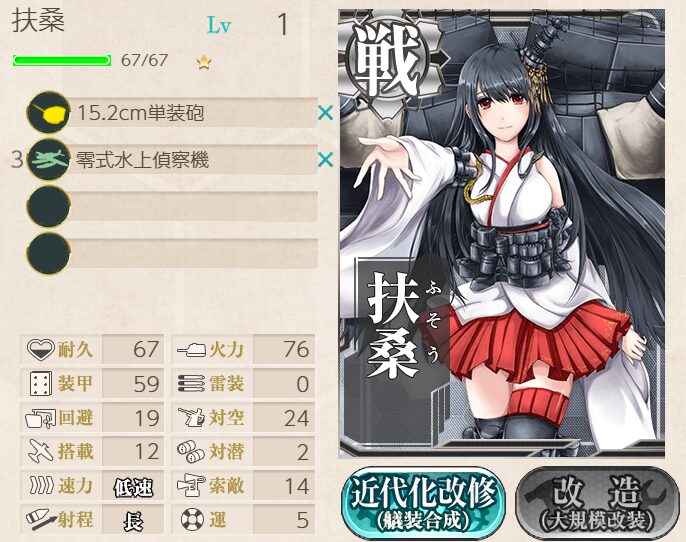686x542 pixels.
Task: Click the yellow main gun equipment icon
Action: pos(49,112)
